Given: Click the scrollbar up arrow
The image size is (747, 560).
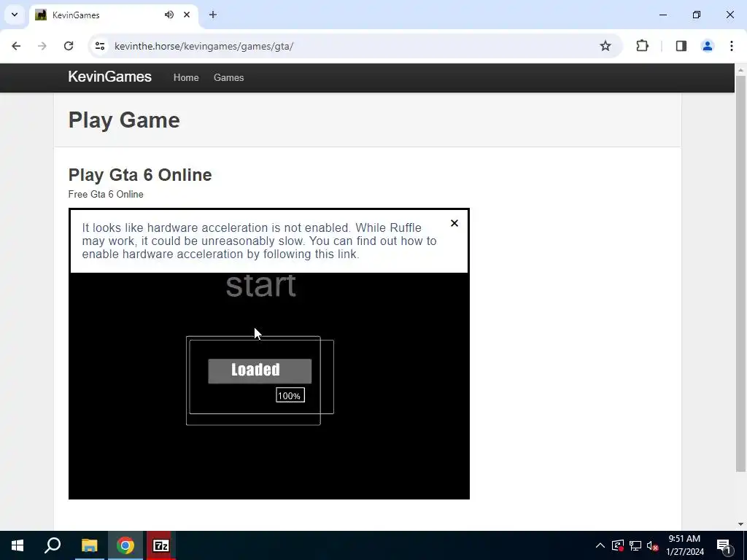Looking at the screenshot, I should click(740, 70).
